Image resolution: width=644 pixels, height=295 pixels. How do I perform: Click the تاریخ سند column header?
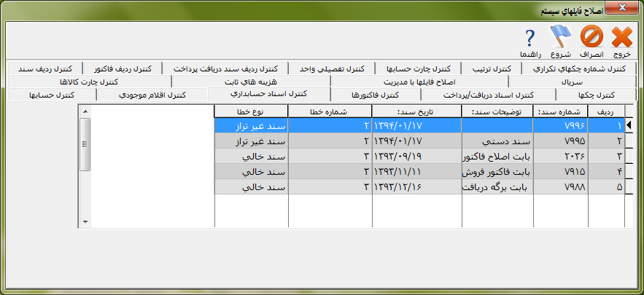(x=416, y=111)
